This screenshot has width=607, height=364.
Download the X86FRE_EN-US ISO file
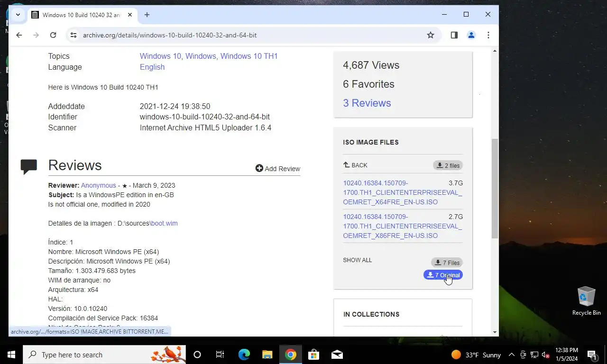click(402, 226)
